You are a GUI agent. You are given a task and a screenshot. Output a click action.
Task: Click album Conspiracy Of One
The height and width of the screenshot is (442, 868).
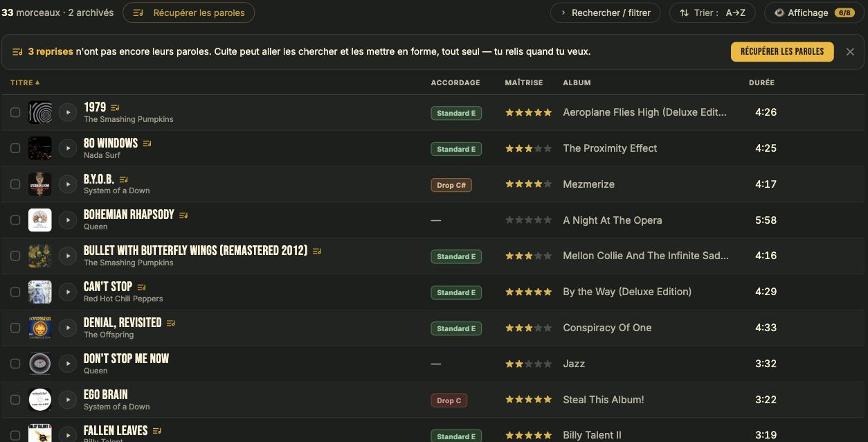point(607,328)
